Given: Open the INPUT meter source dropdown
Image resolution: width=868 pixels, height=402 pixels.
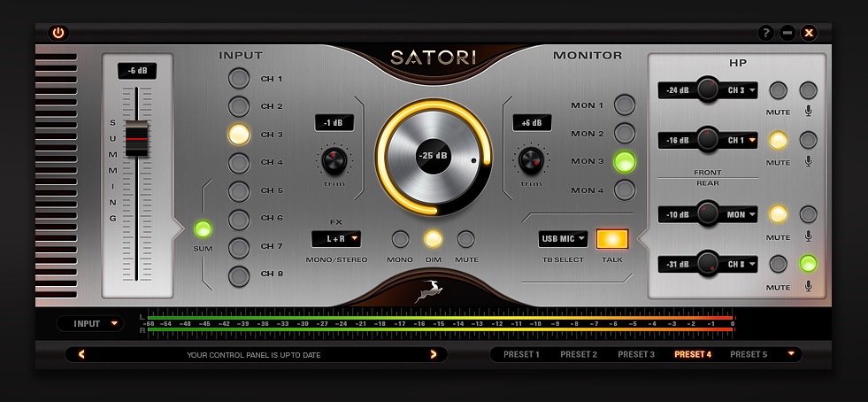Looking at the screenshot, I should [90, 324].
